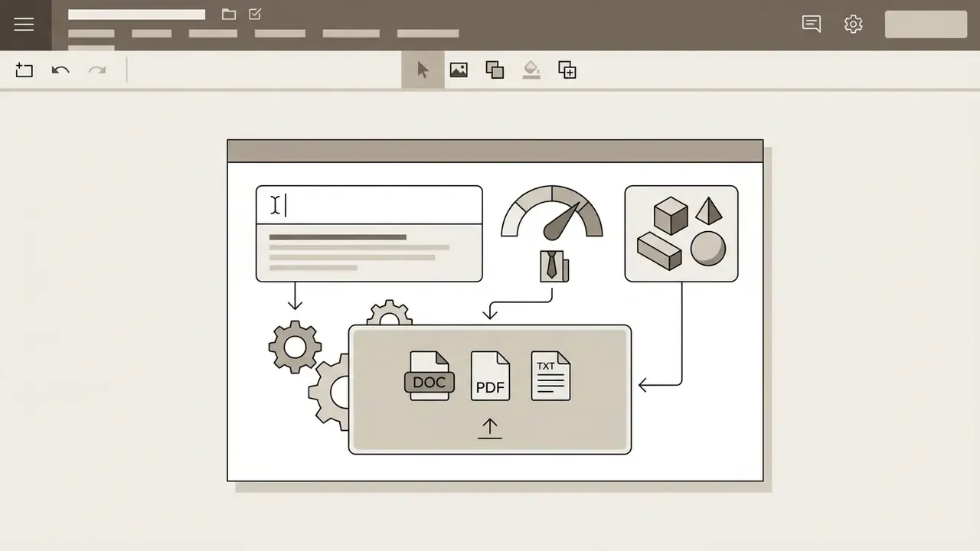Click the checkmark box icon beside the folder
Screen dimensions: 980x551
pos(256,14)
